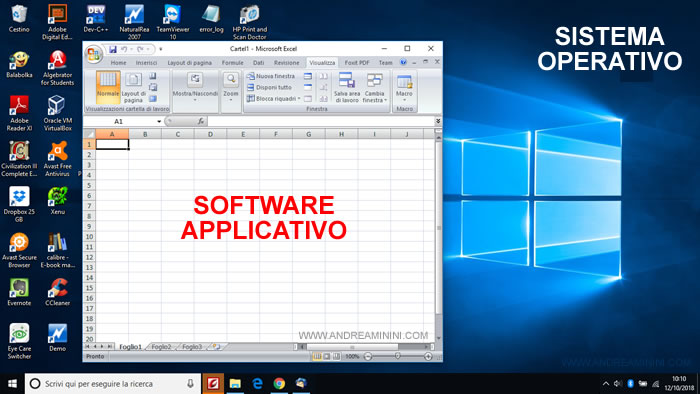Select row header 10

[x=89, y=236]
